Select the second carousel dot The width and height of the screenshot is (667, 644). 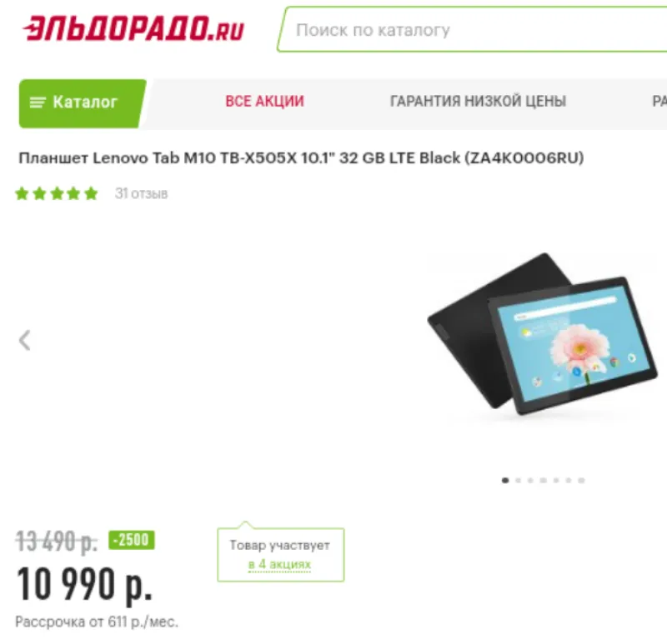(x=518, y=481)
